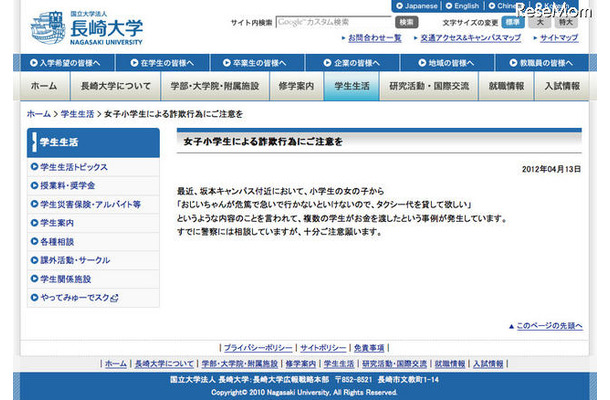Open 各種相談 in sidebar
This screenshot has height=400, width=610.
pos(93,242)
